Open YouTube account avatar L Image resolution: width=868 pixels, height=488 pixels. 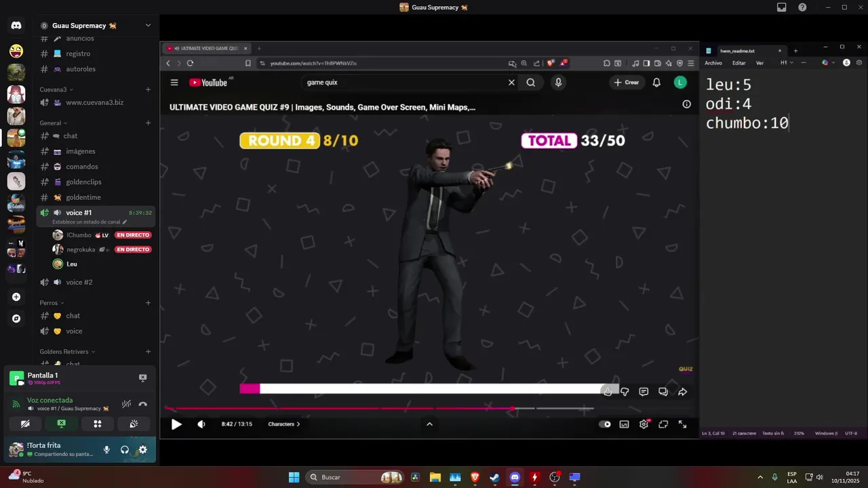(x=680, y=83)
